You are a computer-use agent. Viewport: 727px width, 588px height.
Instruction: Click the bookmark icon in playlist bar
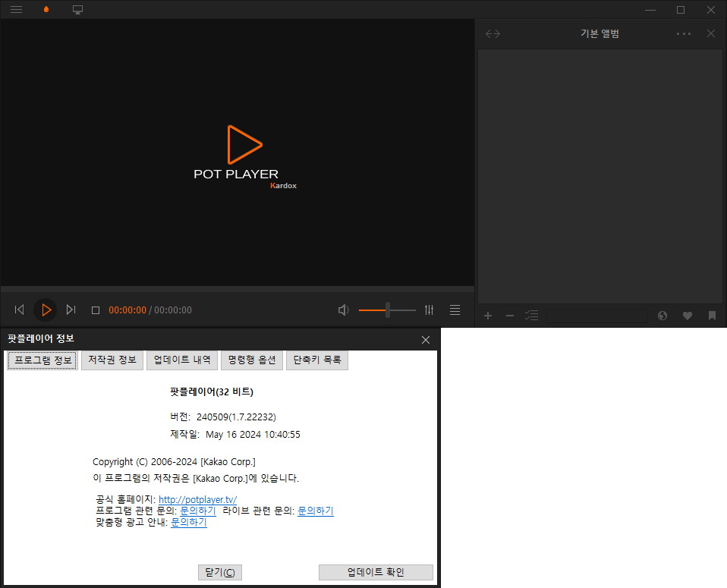click(x=712, y=316)
